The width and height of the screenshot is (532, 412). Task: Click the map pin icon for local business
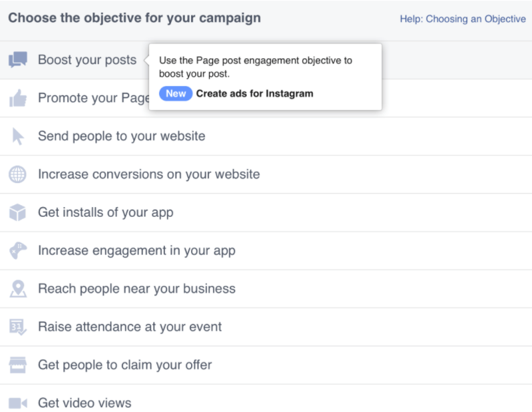coord(18,289)
